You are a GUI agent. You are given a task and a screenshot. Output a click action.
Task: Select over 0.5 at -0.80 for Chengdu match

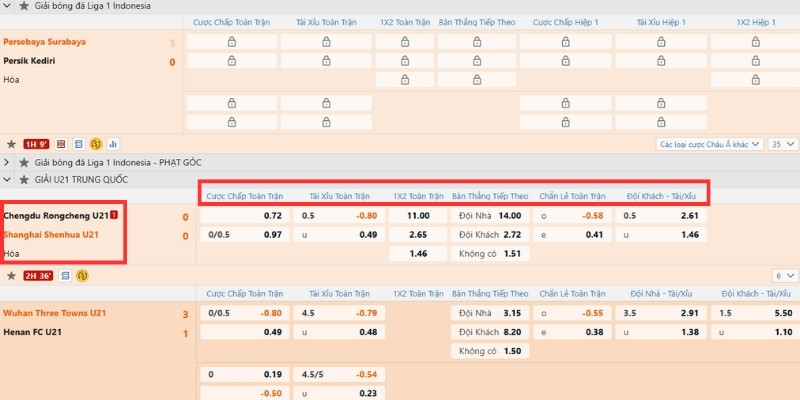339,216
